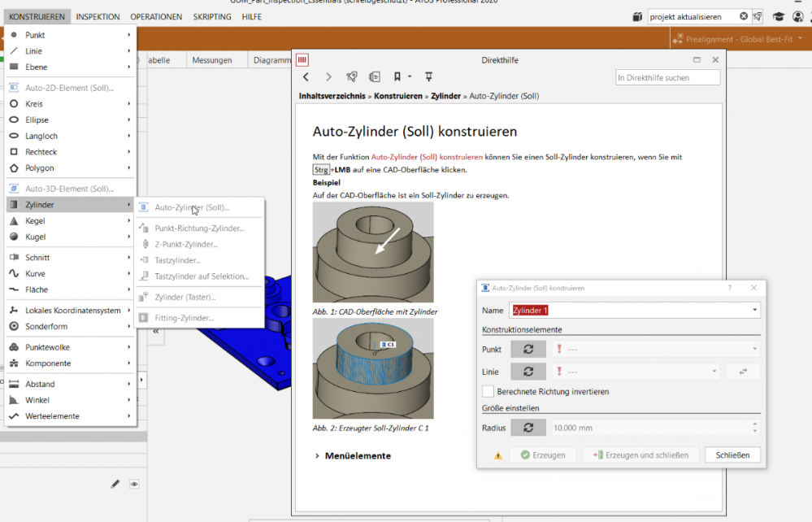Open the Name dropdown for Zylinder 1
Viewport: 812px width, 522px height.
point(755,310)
